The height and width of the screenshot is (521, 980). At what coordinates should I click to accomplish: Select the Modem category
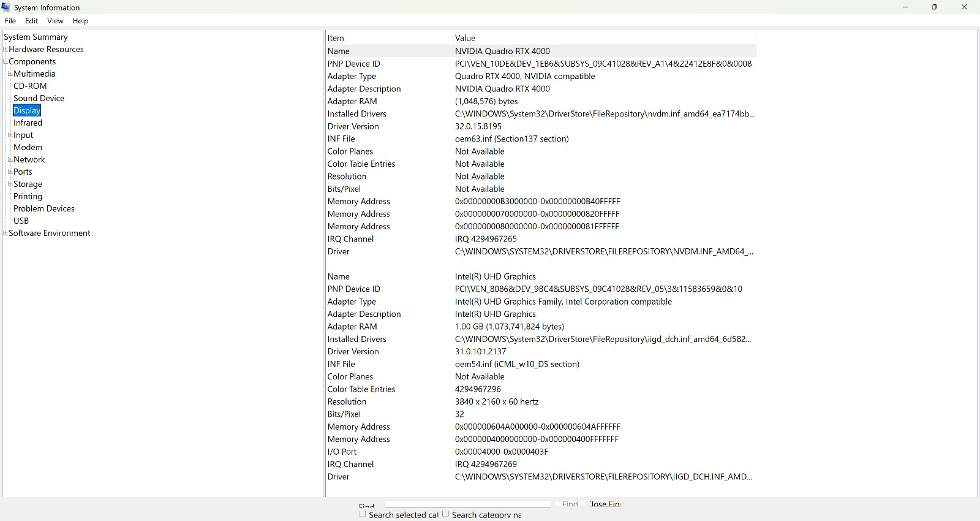pos(28,148)
